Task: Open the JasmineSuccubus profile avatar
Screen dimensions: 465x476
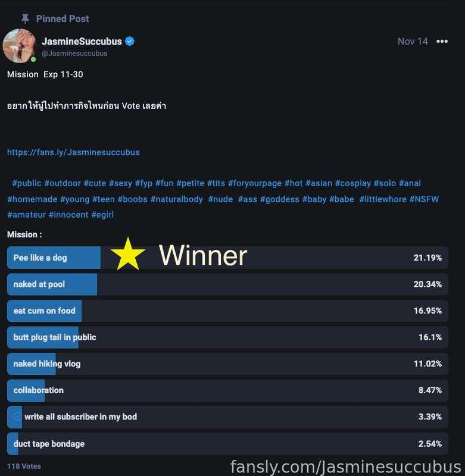Action: [x=20, y=46]
